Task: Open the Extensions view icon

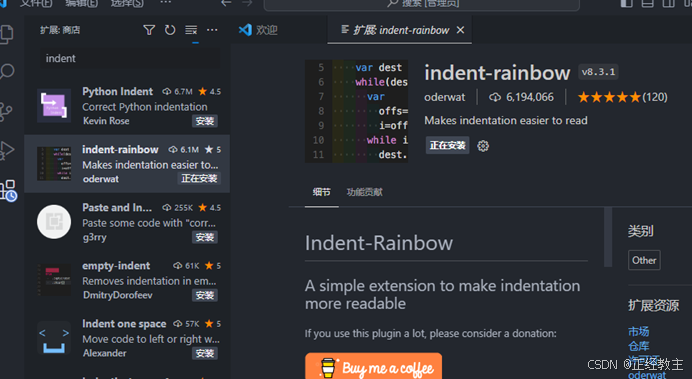Action: click(x=8, y=190)
